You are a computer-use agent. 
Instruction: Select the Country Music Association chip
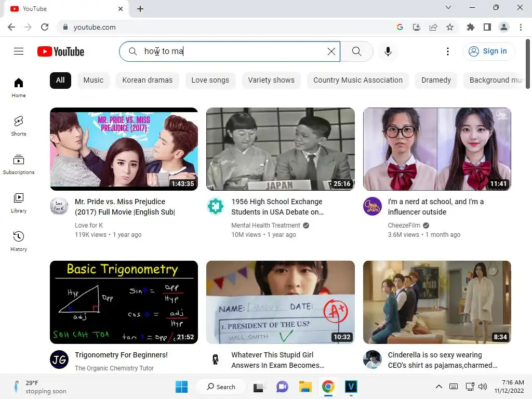pos(358,81)
